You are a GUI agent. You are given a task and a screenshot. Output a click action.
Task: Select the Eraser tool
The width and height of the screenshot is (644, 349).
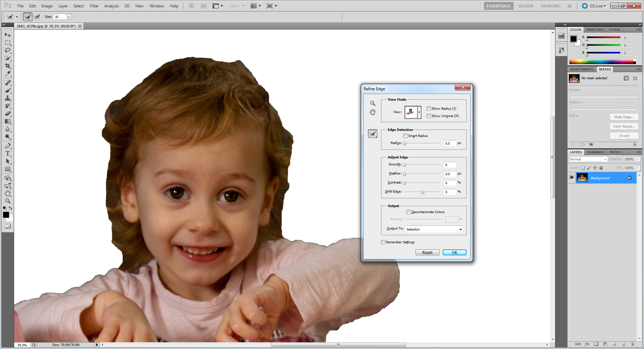(x=8, y=113)
